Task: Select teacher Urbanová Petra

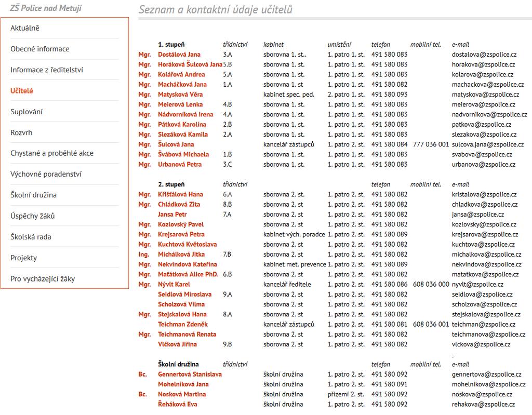Action: (x=180, y=165)
